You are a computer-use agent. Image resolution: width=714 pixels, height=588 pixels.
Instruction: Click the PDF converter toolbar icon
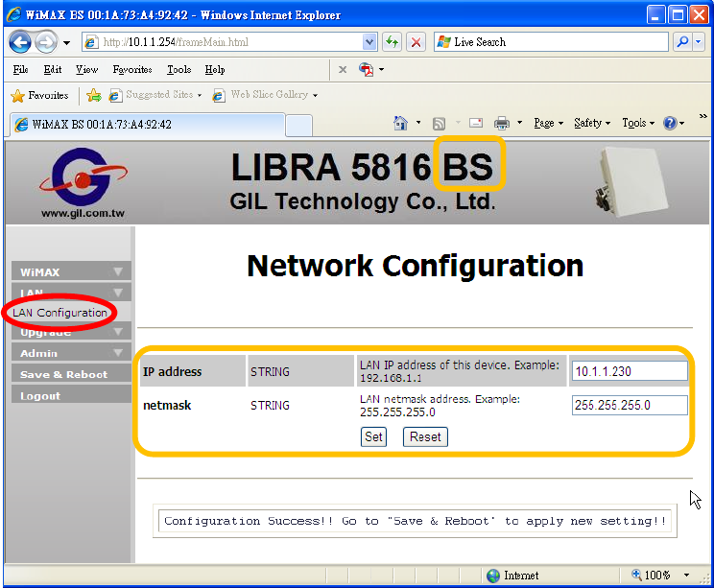pyautogui.click(x=366, y=70)
